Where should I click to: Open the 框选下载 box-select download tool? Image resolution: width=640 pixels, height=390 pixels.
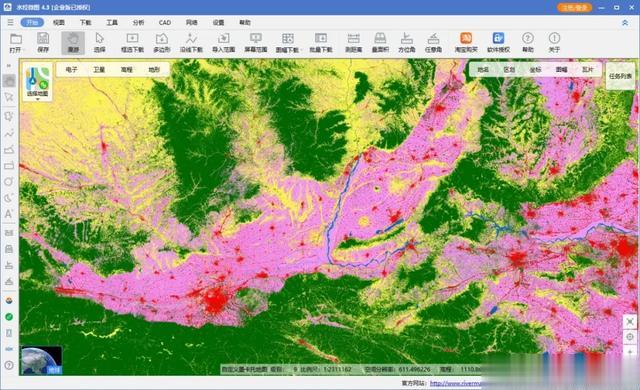pos(132,43)
